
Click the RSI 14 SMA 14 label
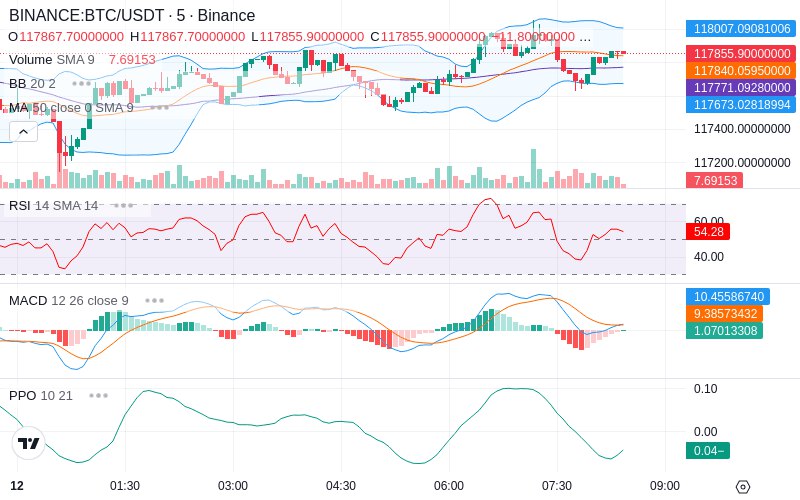click(54, 206)
